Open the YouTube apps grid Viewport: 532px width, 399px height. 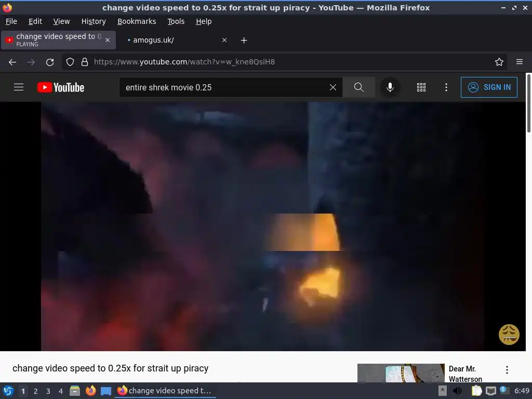click(x=421, y=87)
